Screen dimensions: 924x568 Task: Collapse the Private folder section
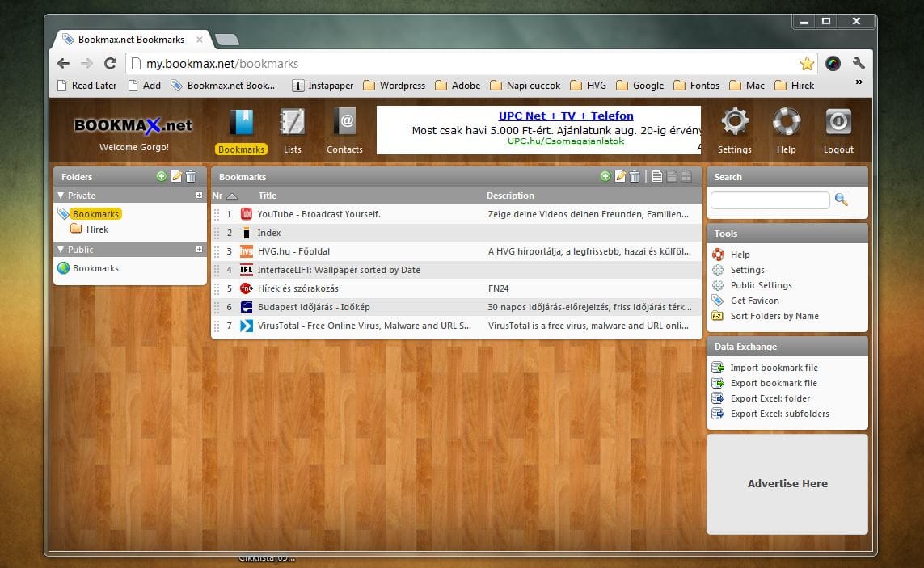coord(61,195)
